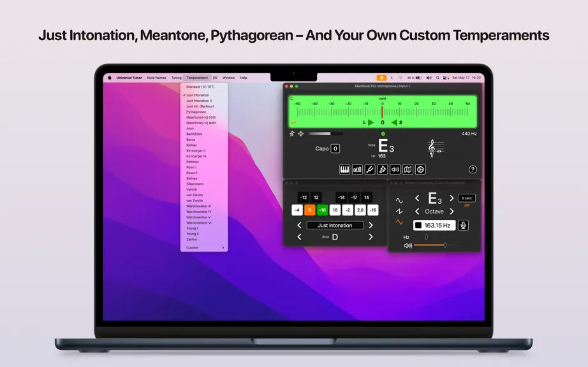588x367 pixels.
Task: Go to next temperament with right chevron
Action: (x=371, y=226)
